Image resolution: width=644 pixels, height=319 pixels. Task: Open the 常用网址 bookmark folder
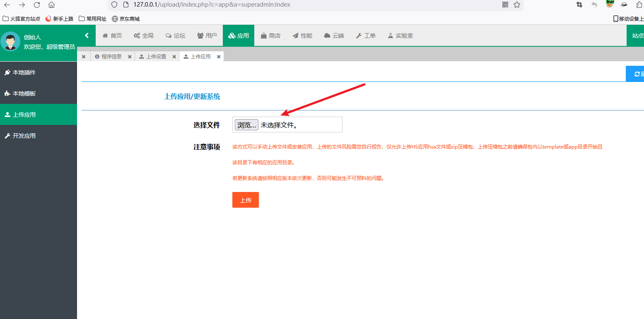pos(92,19)
